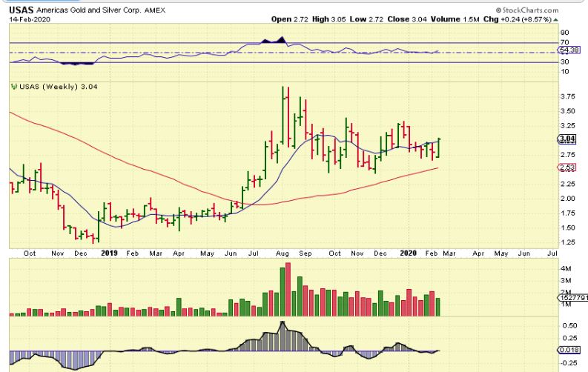Viewport: 588px width, 372px height.
Task: Click the 3.75 price axis label
Action: pos(568,96)
